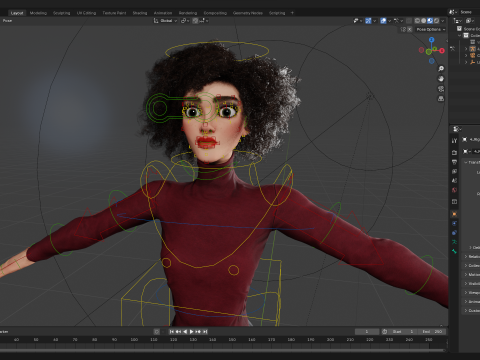Open the Render properties tab

(454, 153)
